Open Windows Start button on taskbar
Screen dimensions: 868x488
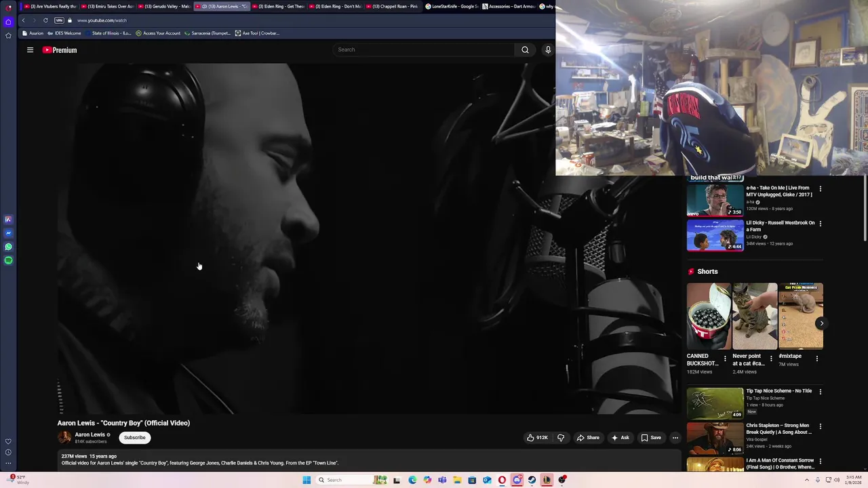pos(307,480)
